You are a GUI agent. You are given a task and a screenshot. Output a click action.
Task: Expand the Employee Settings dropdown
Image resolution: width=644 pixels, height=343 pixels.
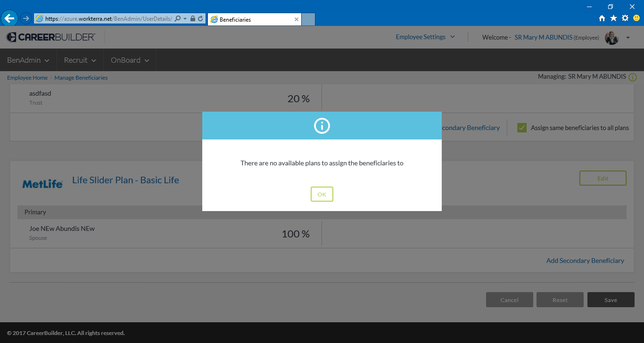[x=425, y=37]
